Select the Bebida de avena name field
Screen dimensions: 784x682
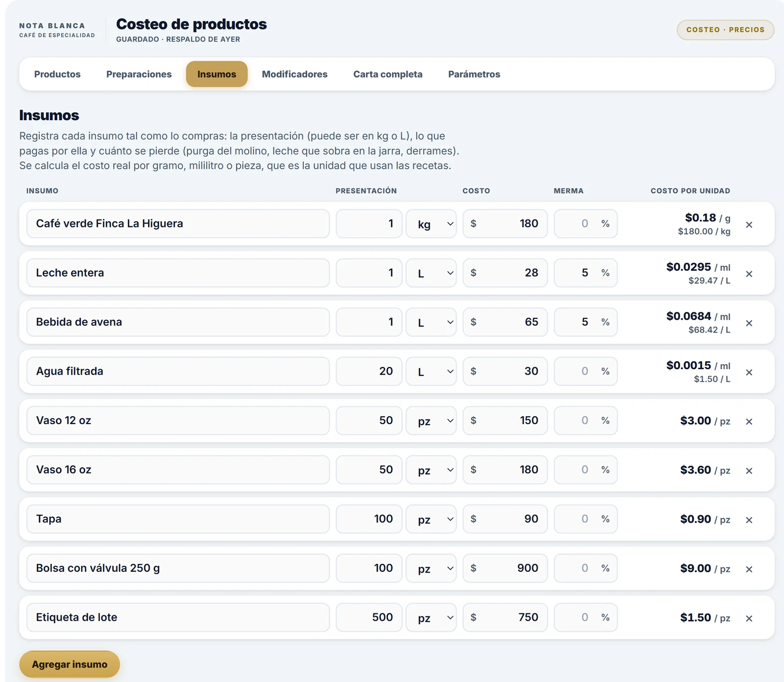[x=178, y=322]
